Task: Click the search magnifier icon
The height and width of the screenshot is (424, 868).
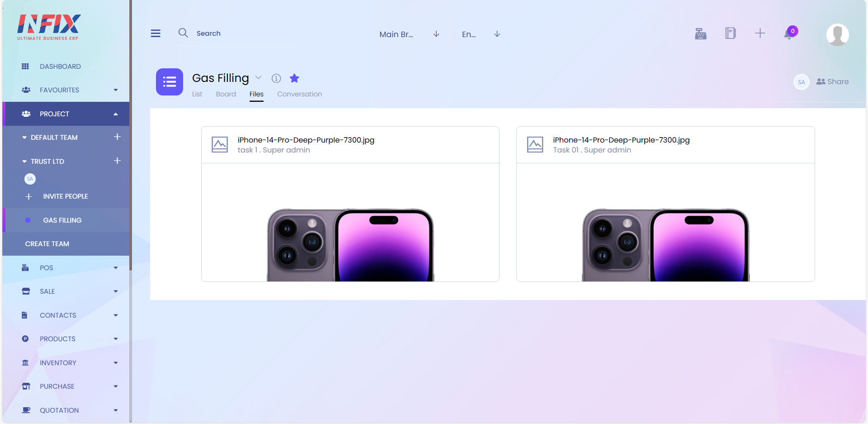Action: pos(183,33)
